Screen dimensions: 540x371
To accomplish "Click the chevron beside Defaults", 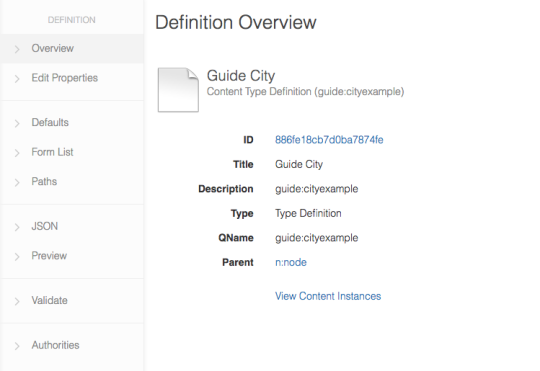I will tap(17, 123).
